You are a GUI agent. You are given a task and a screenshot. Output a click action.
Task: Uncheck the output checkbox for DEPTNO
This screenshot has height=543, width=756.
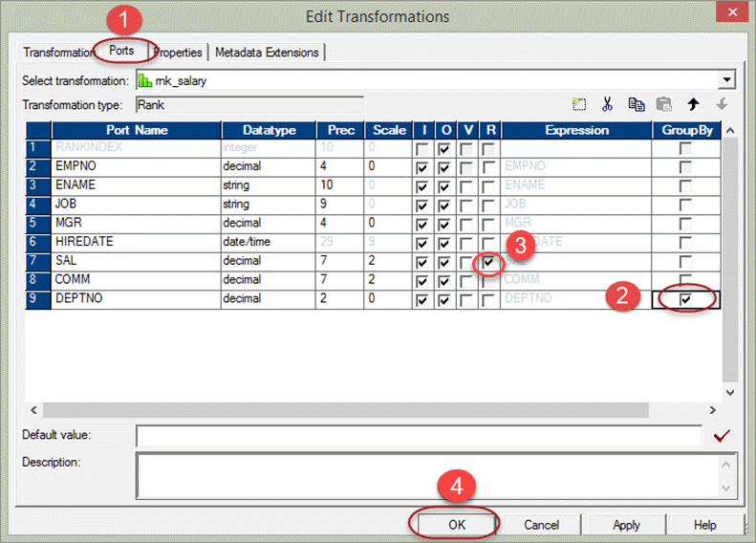pyautogui.click(x=444, y=300)
